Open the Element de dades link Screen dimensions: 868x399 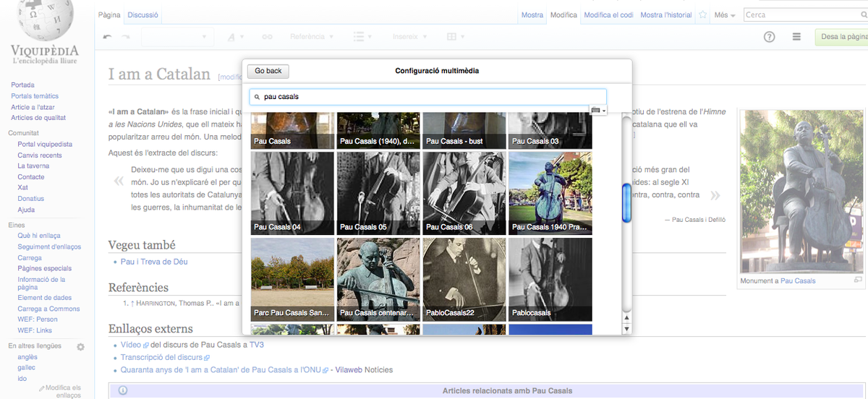(x=45, y=297)
